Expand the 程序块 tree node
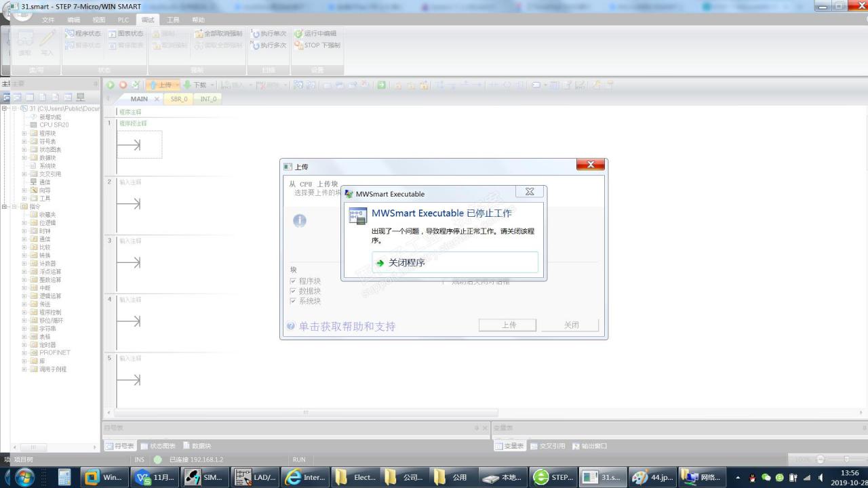Screen dimensions: 868x488 pos(24,134)
